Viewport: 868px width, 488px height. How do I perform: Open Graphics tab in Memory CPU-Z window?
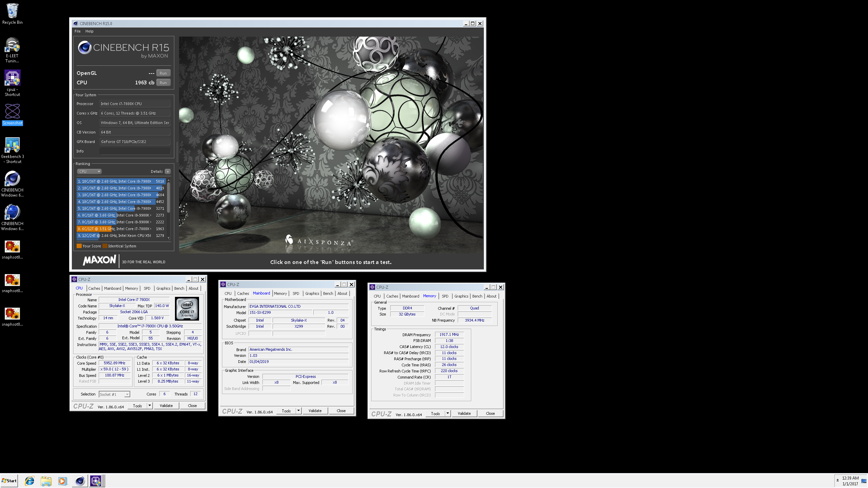click(461, 296)
